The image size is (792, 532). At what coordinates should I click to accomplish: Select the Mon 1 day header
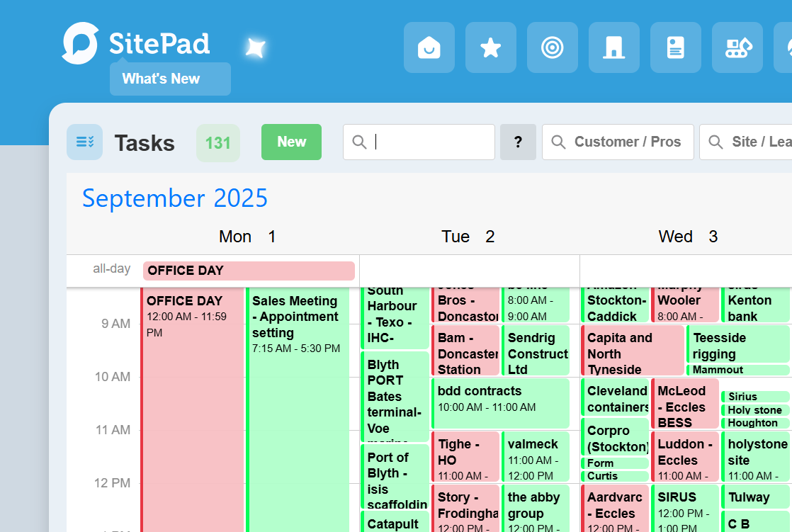coord(247,237)
